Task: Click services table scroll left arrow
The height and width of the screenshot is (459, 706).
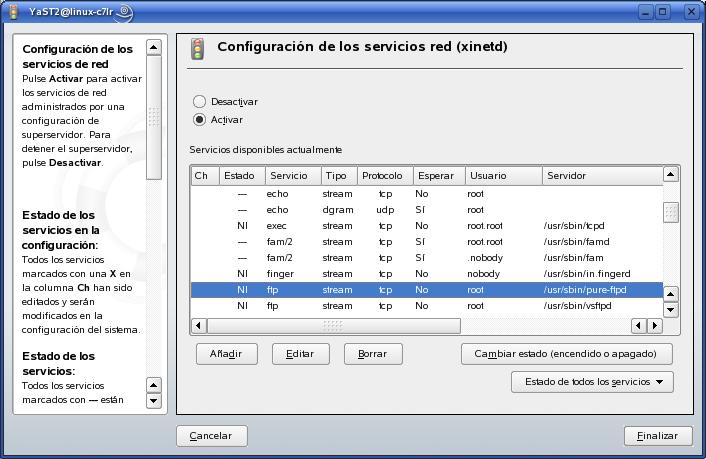Action: (x=199, y=325)
